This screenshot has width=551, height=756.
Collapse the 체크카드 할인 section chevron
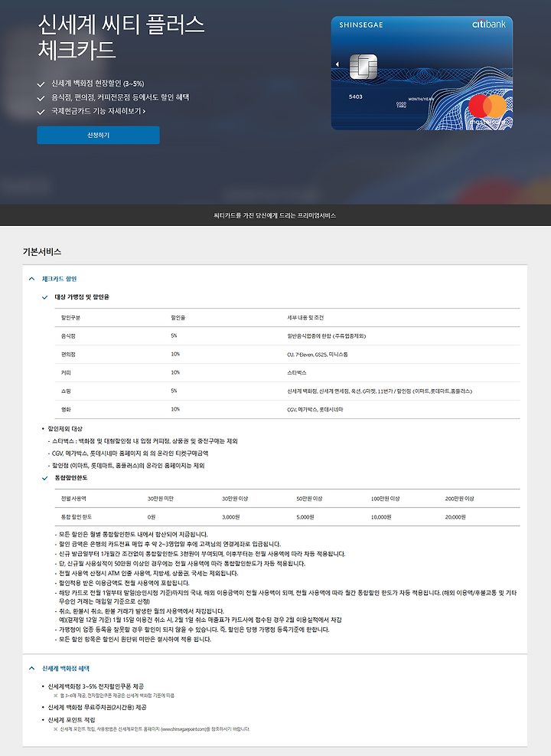pyautogui.click(x=32, y=279)
